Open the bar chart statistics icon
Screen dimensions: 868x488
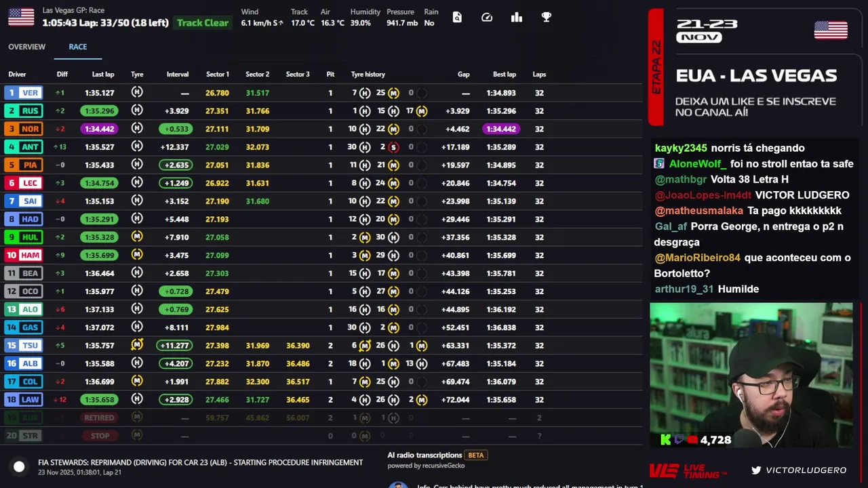pyautogui.click(x=517, y=18)
